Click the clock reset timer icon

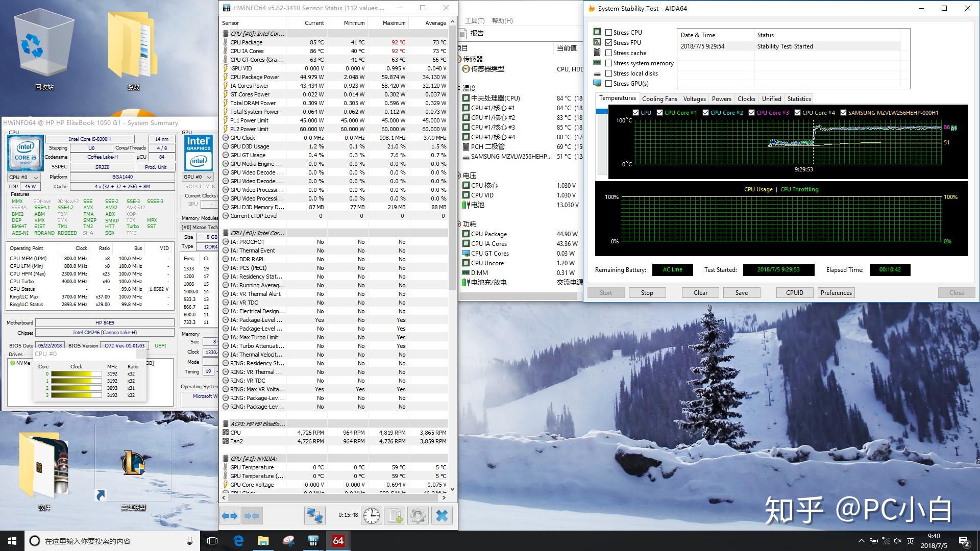pyautogui.click(x=372, y=516)
